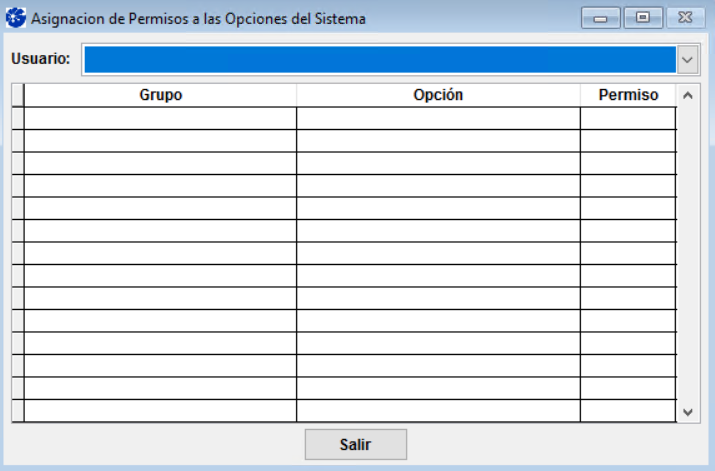Image resolution: width=715 pixels, height=471 pixels.
Task: Maximize the permissions window
Action: click(x=643, y=18)
